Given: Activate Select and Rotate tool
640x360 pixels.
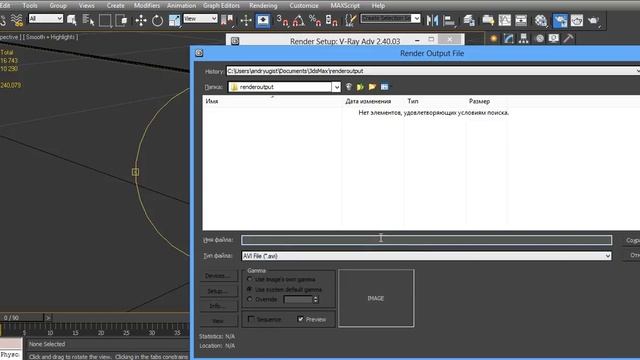Looking at the screenshot, I should point(157,20).
